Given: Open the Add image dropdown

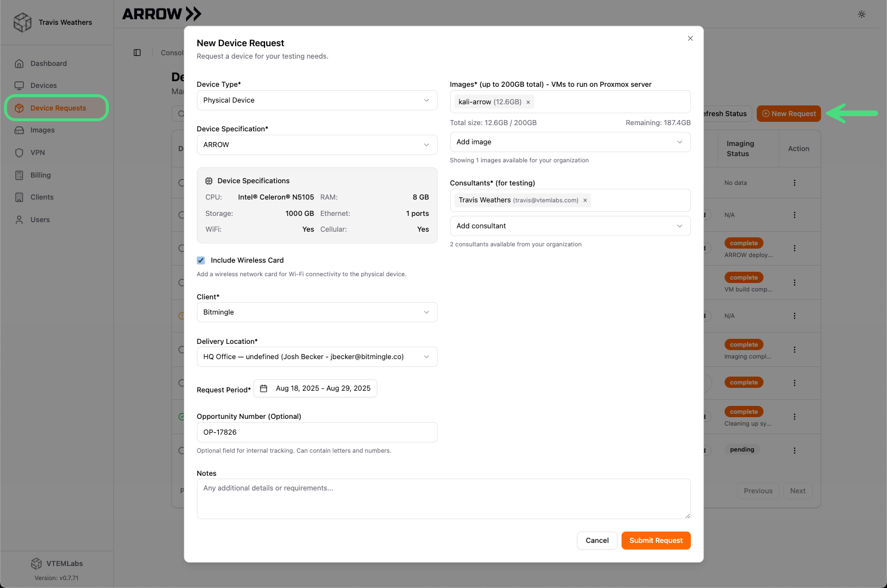Looking at the screenshot, I should (x=570, y=142).
